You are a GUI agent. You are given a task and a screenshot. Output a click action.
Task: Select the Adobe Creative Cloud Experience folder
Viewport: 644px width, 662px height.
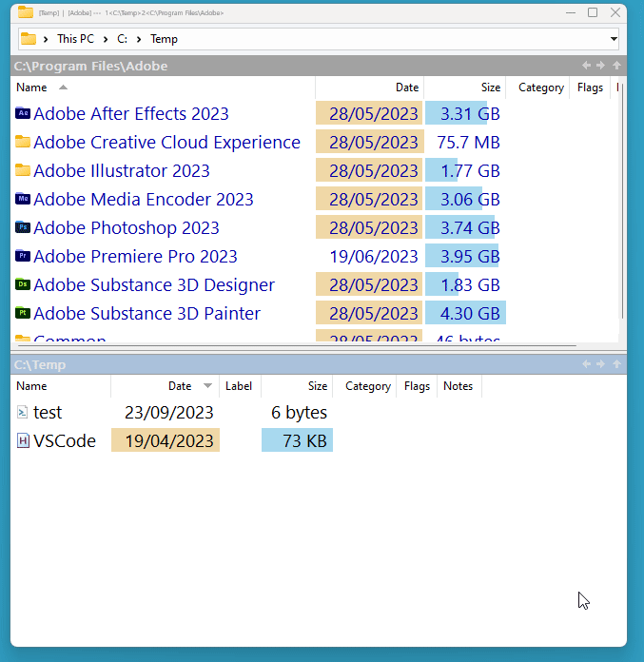point(166,142)
